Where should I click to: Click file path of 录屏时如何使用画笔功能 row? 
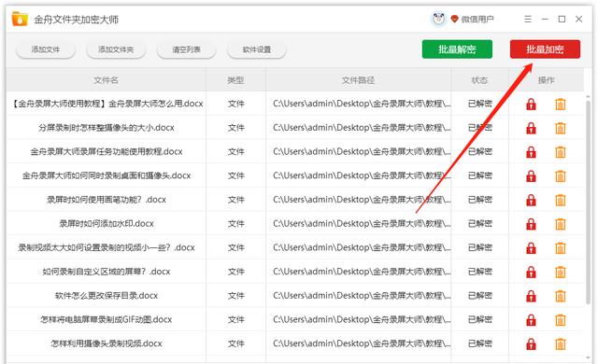362,200
